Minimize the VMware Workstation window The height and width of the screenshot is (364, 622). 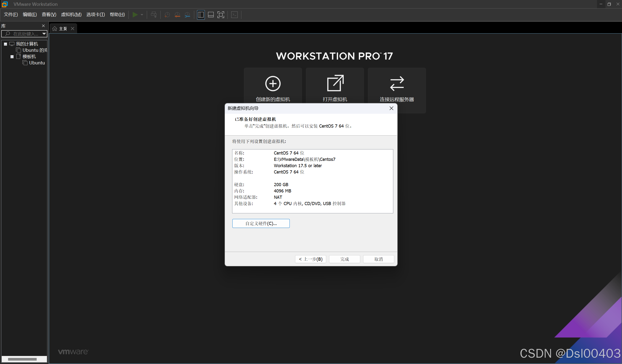coord(601,4)
